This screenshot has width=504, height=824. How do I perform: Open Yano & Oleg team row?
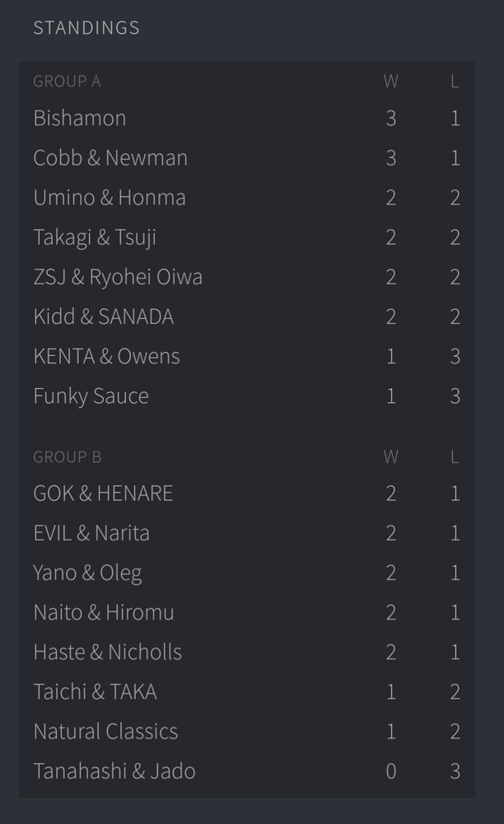point(247,573)
